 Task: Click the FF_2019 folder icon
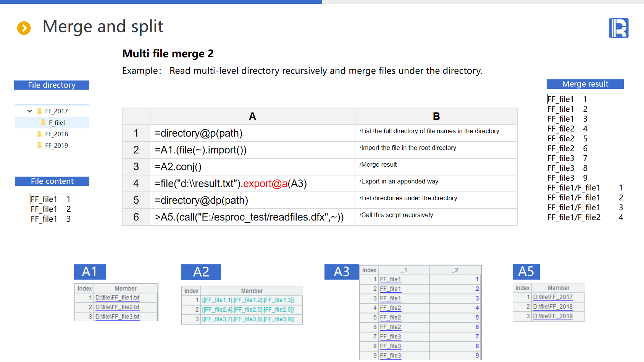39,145
